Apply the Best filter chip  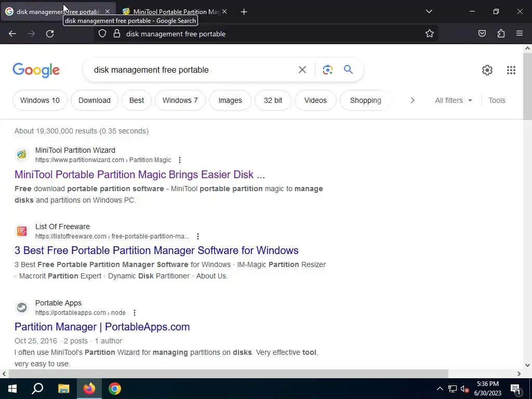[x=137, y=100]
